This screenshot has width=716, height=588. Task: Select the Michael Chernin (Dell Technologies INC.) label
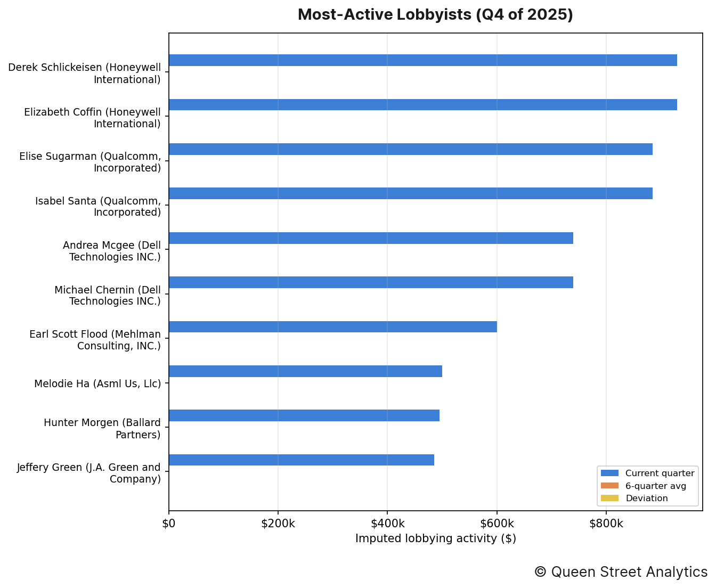click(x=108, y=296)
